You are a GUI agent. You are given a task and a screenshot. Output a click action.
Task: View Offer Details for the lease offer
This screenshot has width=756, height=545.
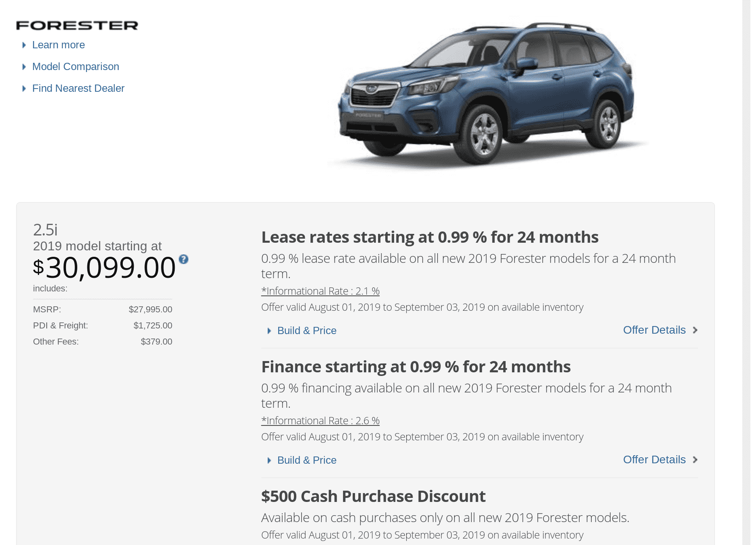654,330
